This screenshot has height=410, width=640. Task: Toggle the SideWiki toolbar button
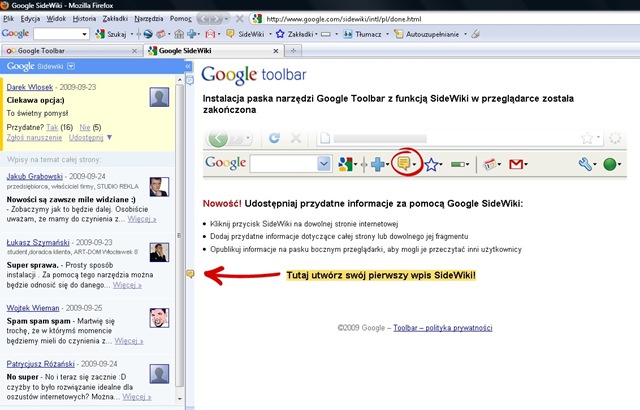point(246,34)
